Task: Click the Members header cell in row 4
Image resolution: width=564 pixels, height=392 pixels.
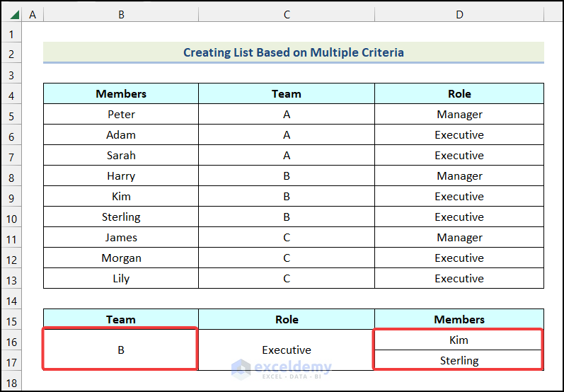Action: [x=121, y=93]
